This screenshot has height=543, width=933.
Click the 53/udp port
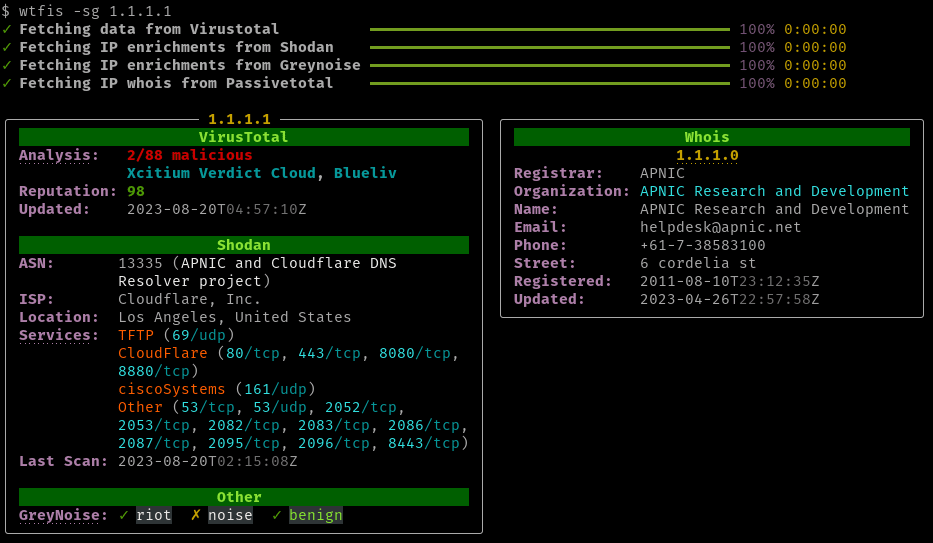click(280, 407)
